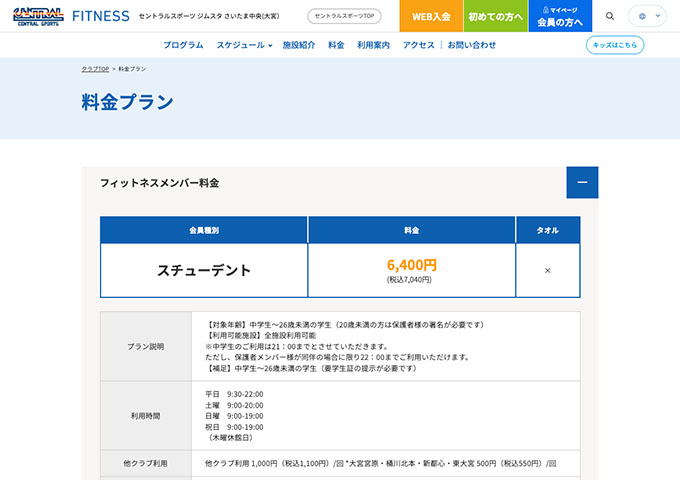Open the globe language dropdown

647,16
